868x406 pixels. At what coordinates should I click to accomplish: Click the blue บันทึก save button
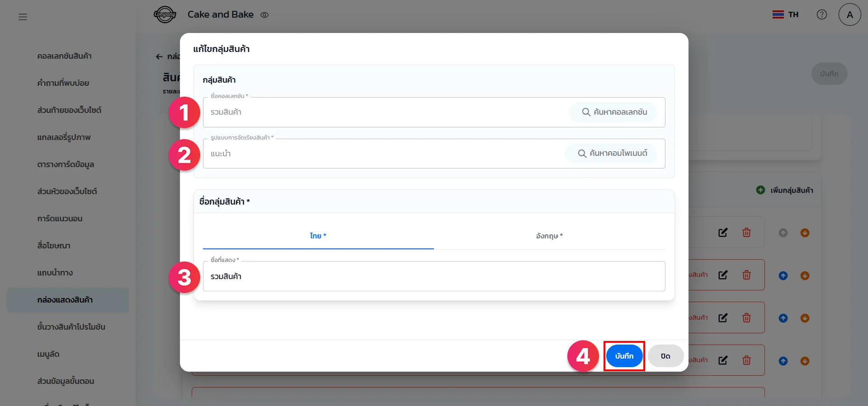(624, 356)
